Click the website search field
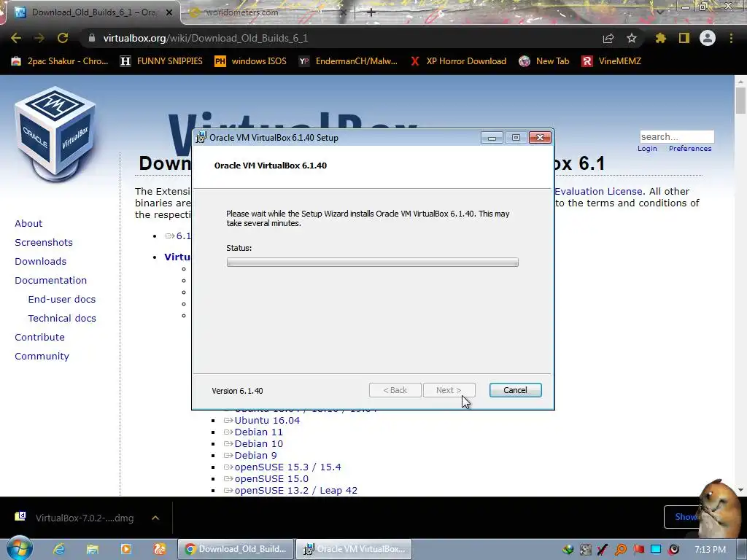 [677, 136]
